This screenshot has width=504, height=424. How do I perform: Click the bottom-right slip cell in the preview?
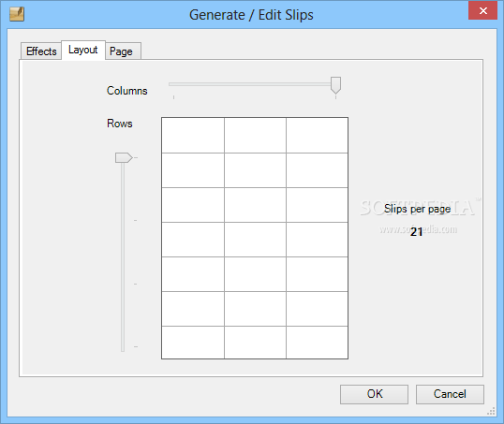point(317,343)
